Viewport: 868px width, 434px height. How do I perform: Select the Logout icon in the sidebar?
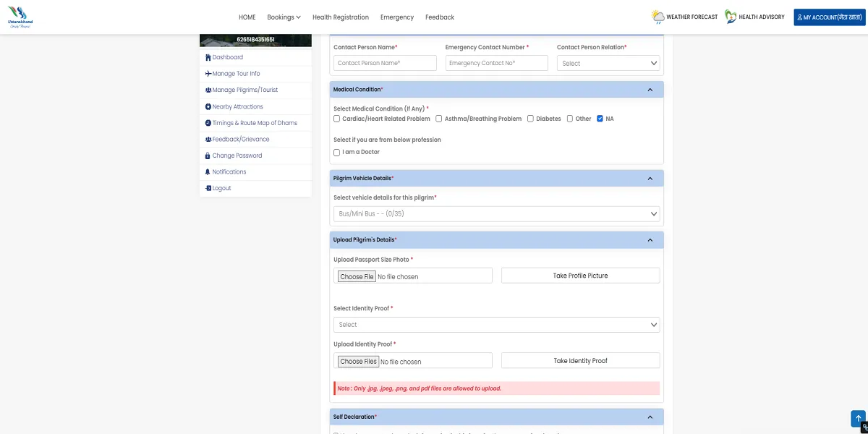(208, 188)
